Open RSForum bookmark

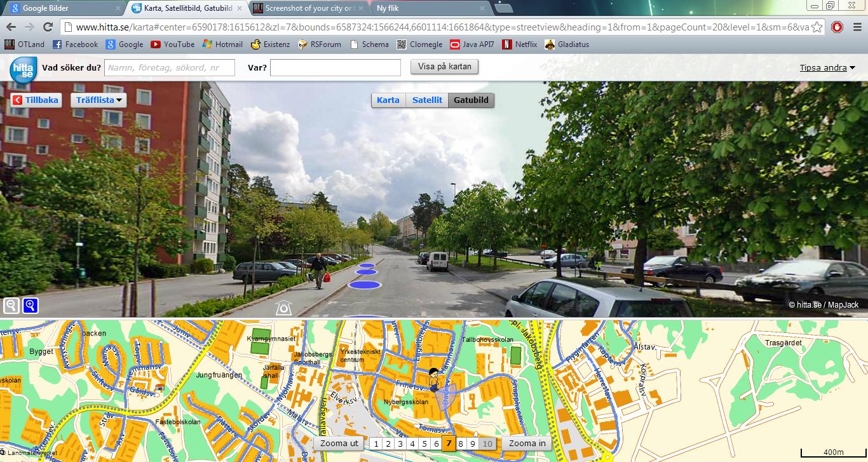click(x=320, y=44)
